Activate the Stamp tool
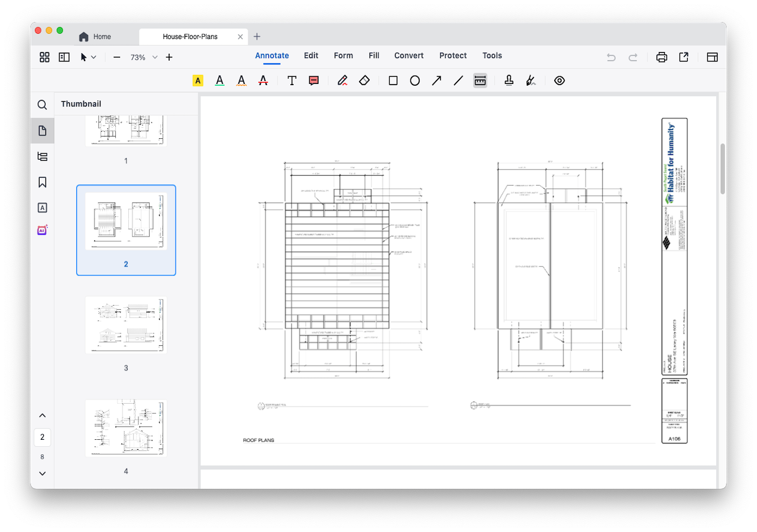This screenshot has height=532, width=757. click(x=509, y=80)
